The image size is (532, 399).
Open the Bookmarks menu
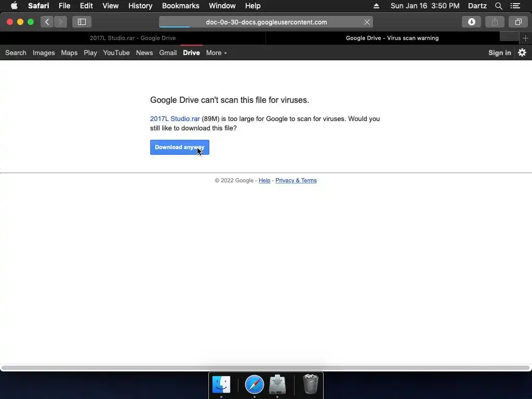coord(180,6)
